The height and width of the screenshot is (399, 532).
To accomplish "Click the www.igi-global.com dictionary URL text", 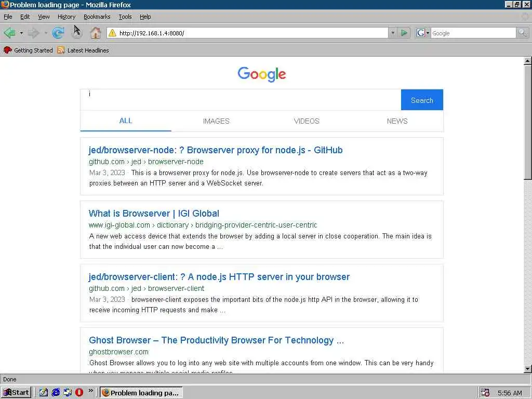I will click(203, 225).
